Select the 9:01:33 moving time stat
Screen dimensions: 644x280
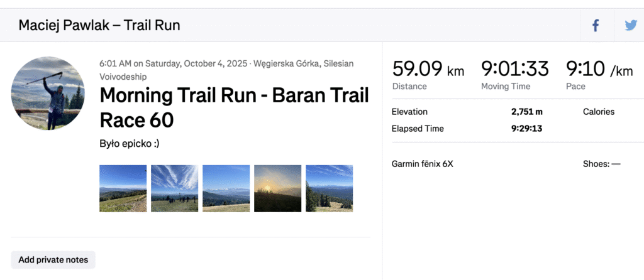514,69
